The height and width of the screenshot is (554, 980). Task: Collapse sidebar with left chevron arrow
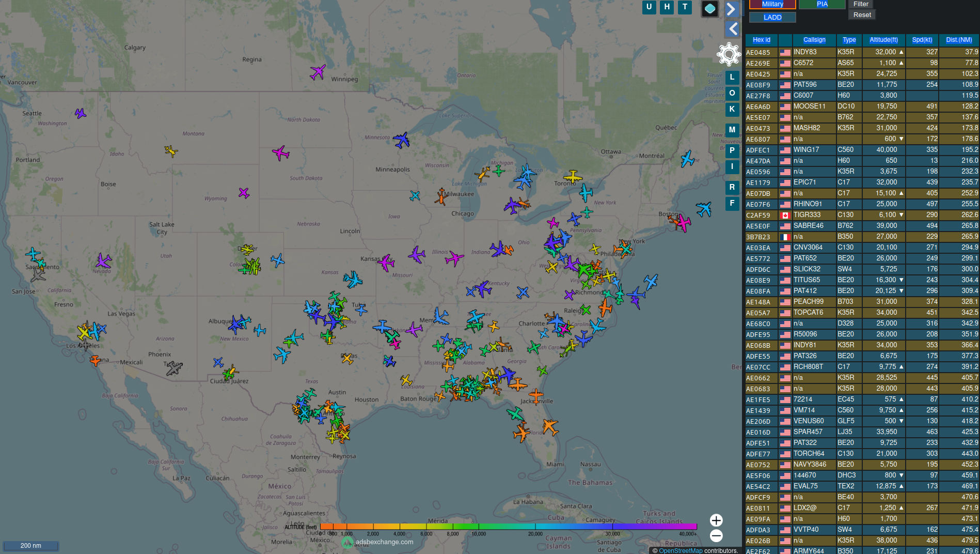click(733, 29)
